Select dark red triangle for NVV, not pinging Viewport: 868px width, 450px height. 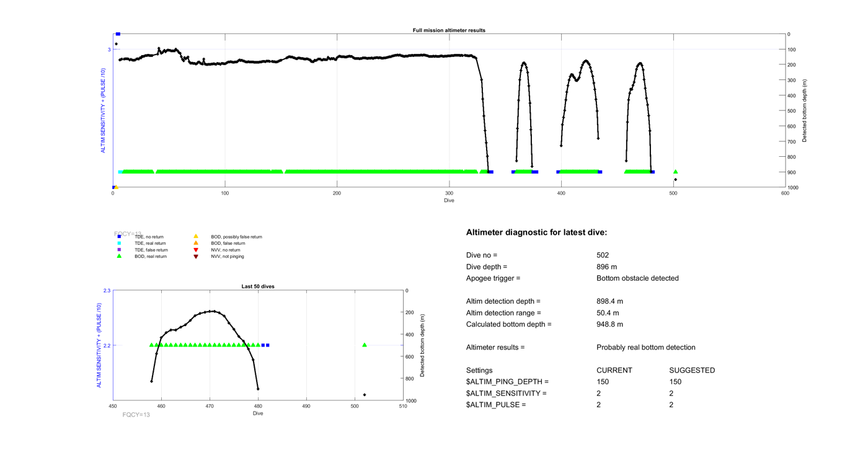coord(196,257)
